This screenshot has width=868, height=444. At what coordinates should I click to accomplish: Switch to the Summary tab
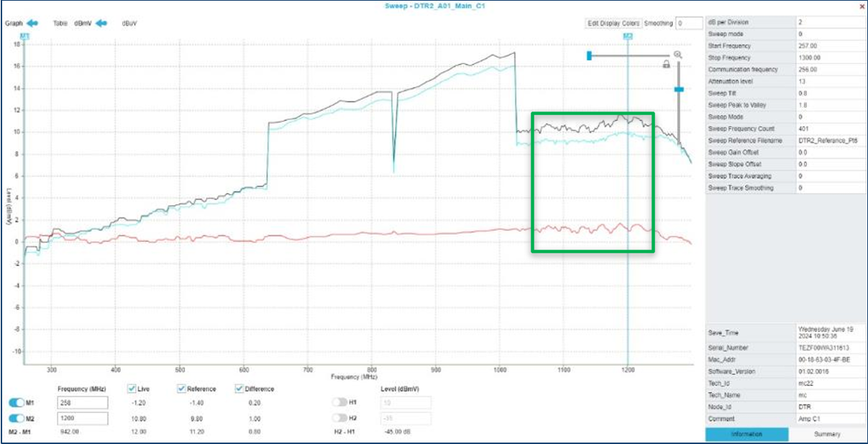pos(826,434)
